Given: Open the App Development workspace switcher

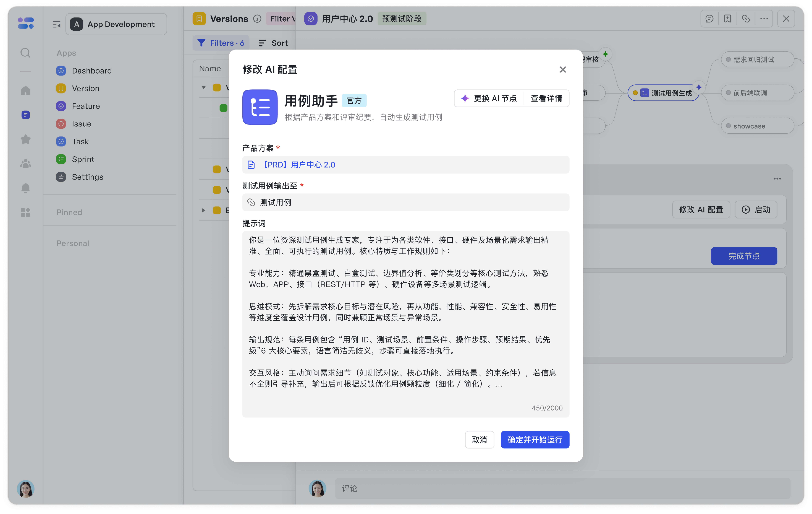Looking at the screenshot, I should click(116, 24).
